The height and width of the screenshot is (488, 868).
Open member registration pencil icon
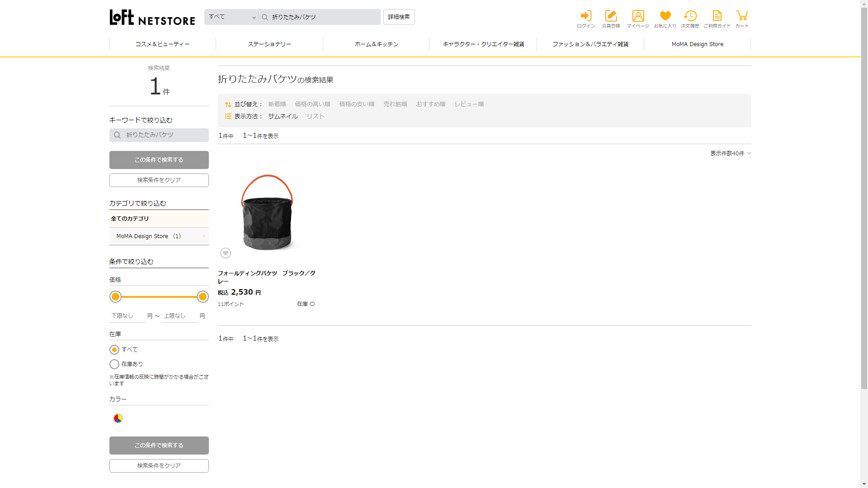(611, 16)
